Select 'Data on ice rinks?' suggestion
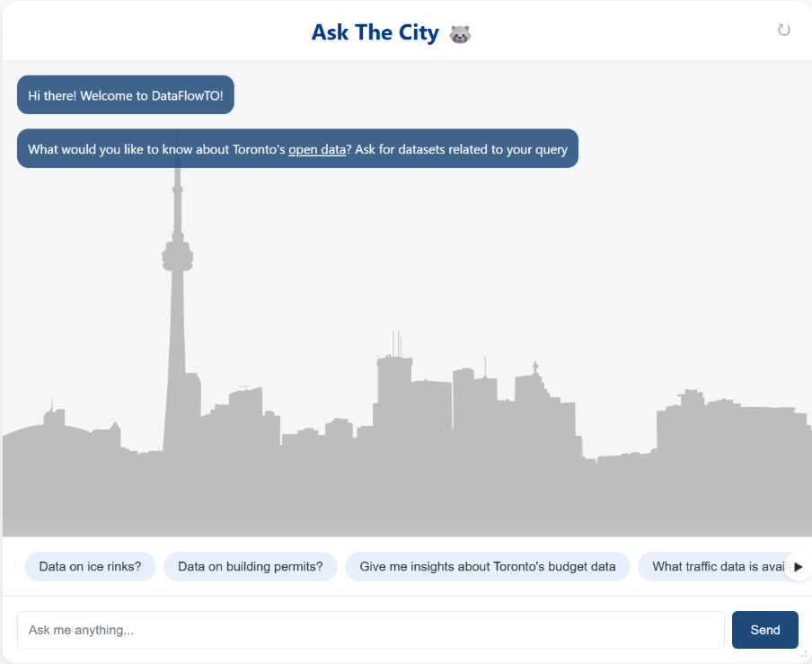The height and width of the screenshot is (664, 812). (90, 567)
